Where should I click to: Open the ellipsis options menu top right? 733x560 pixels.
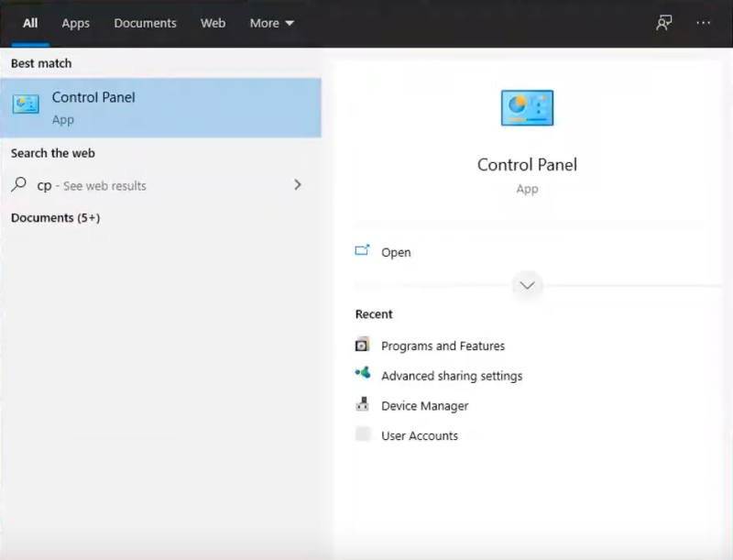[x=702, y=23]
